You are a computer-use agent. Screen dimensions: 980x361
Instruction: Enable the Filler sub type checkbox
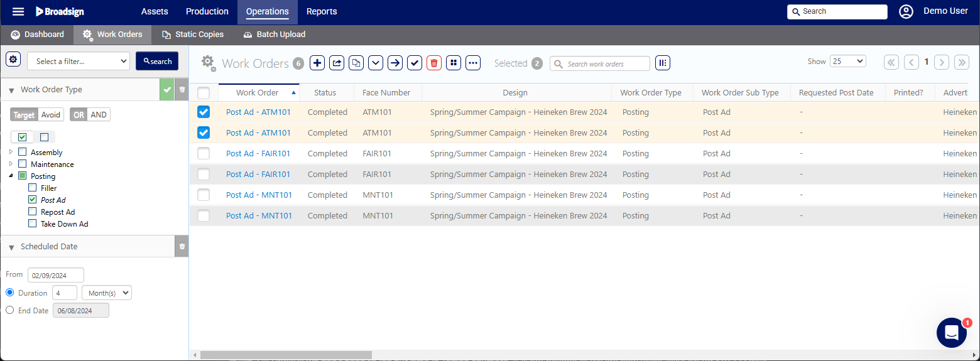[x=33, y=188]
